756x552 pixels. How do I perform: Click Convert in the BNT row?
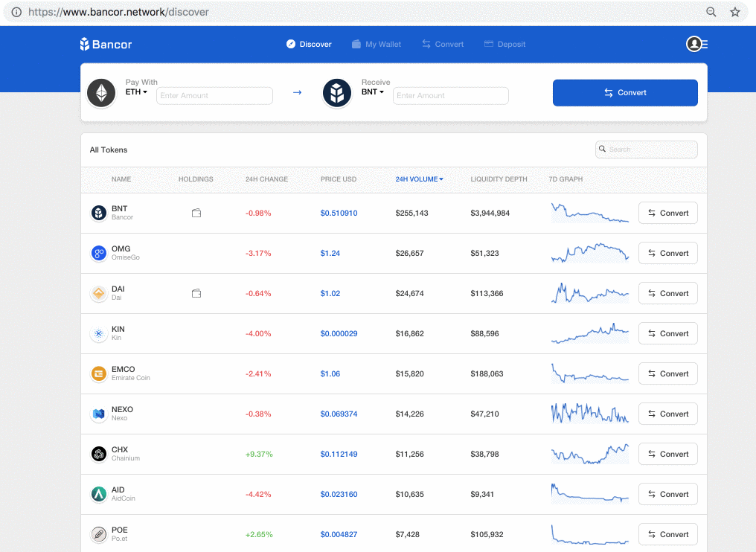point(667,213)
